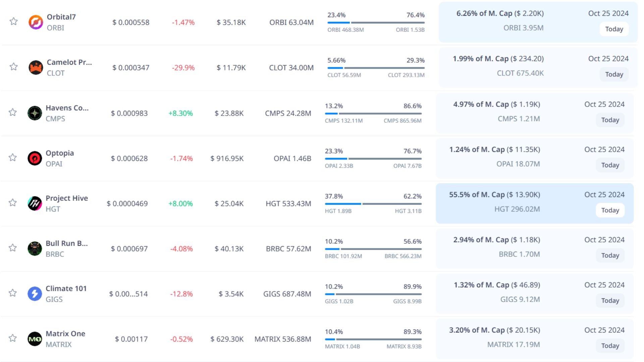Viewport: 644px width, 362px height.
Task: Click the Today badge for Project Hive
Action: 610,210
